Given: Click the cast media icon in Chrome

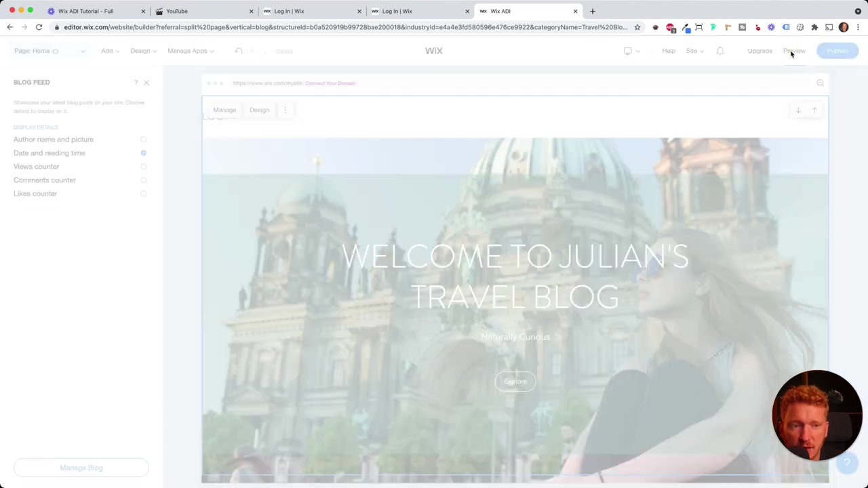Looking at the screenshot, I should 829,27.
